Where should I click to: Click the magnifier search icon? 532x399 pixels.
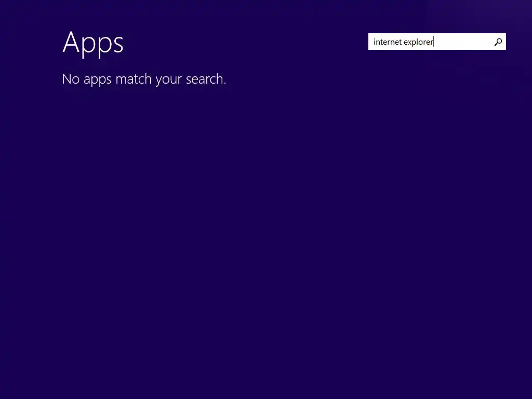[x=498, y=42]
